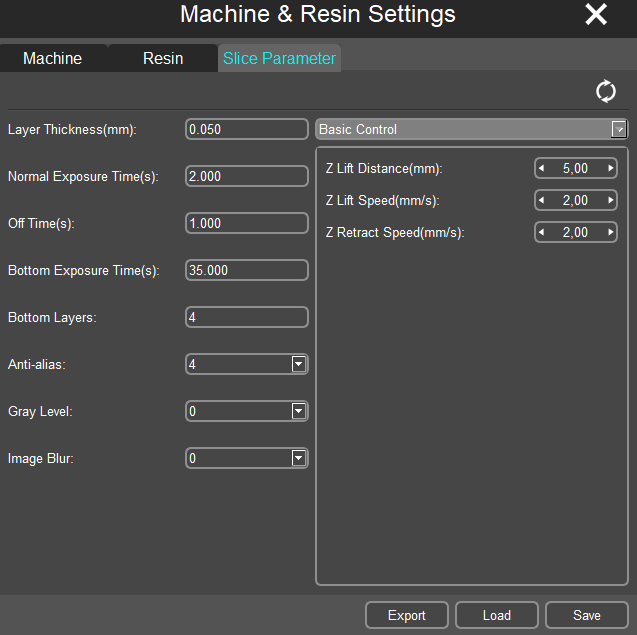The image size is (637, 635).
Task: Increase Z Lift Speed with right arrow
Action: coord(610,201)
